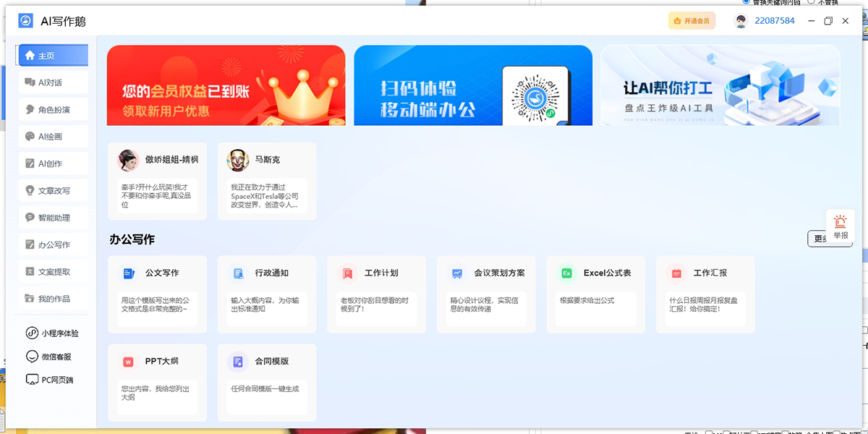View 我的作品 saved works
This screenshot has width=868, height=434.
tap(53, 298)
